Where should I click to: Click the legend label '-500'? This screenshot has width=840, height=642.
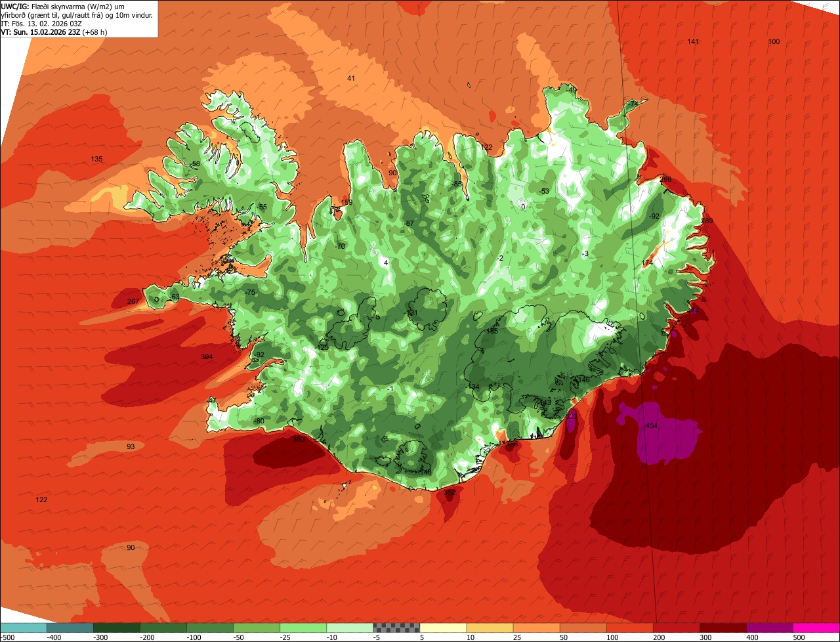[6, 637]
